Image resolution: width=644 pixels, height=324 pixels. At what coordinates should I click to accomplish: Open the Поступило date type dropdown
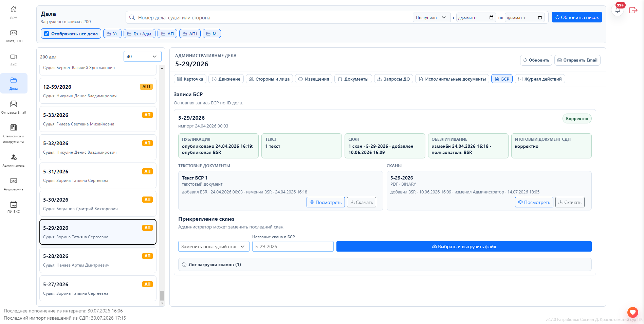[431, 17]
